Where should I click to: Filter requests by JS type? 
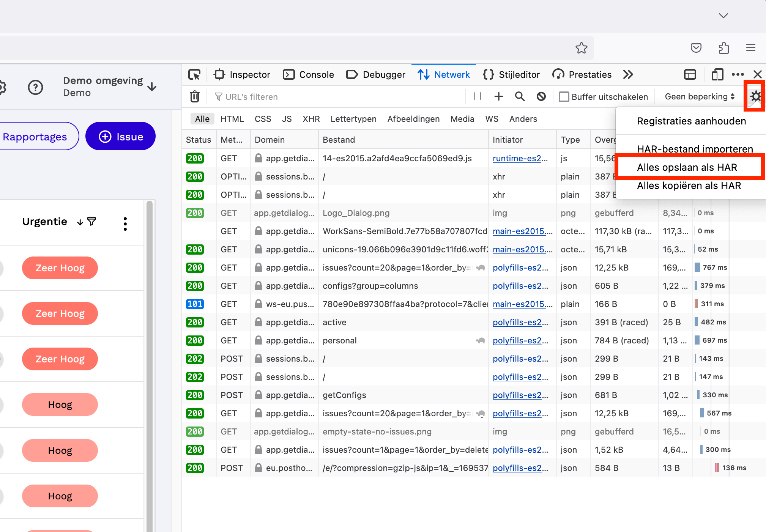pyautogui.click(x=287, y=119)
